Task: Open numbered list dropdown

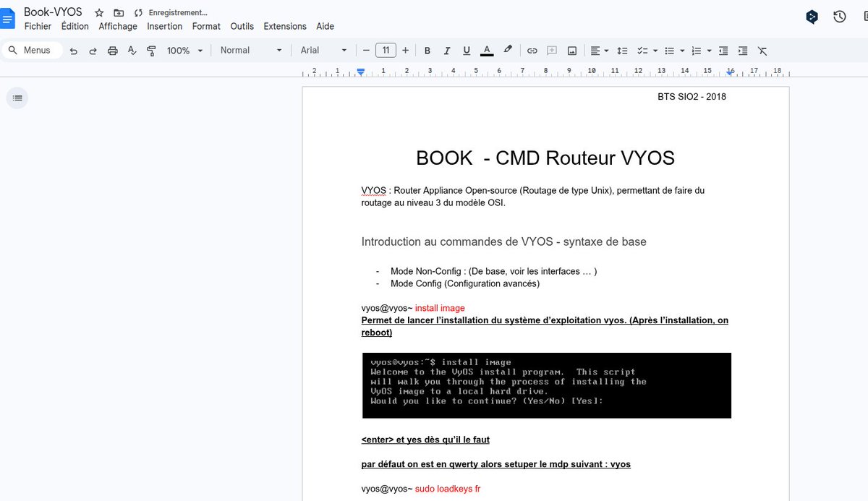Action: click(x=701, y=51)
